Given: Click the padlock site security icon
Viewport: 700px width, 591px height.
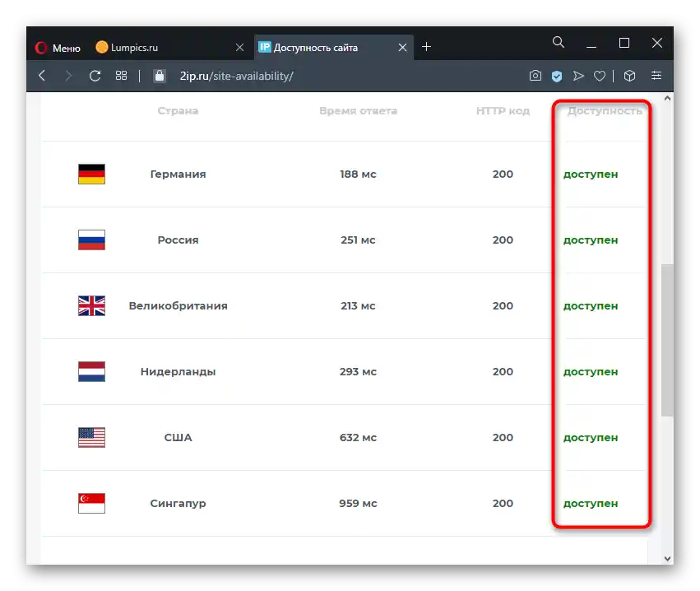Looking at the screenshot, I should pos(160,76).
